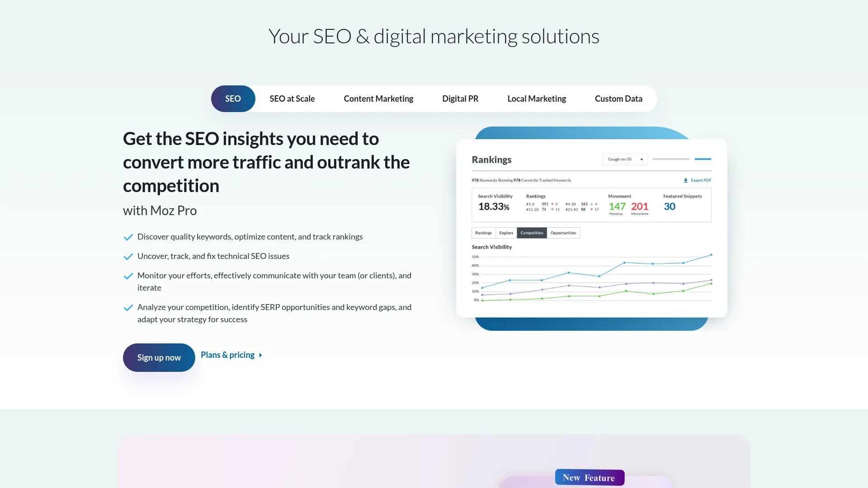868x488 pixels.
Task: Switch to the SEO at Scale tab
Action: pos(292,99)
